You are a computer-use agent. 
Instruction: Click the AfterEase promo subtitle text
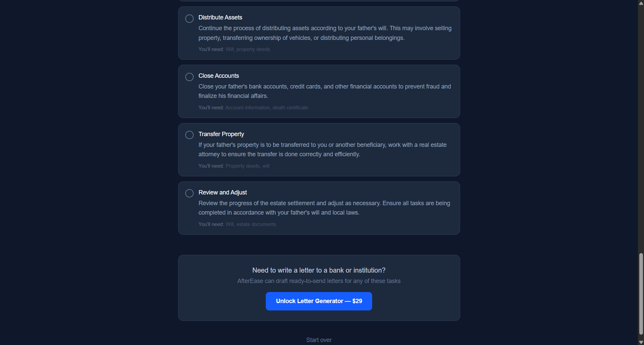tap(318, 281)
